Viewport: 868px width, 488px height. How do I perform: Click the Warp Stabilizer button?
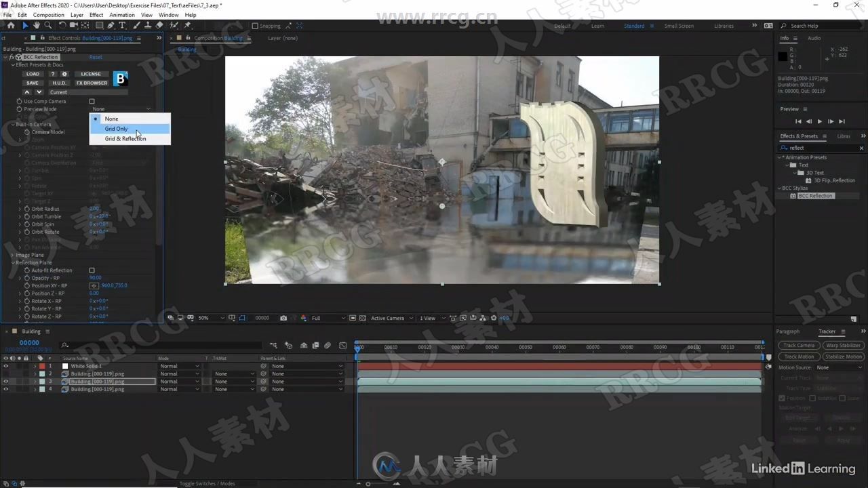843,345
